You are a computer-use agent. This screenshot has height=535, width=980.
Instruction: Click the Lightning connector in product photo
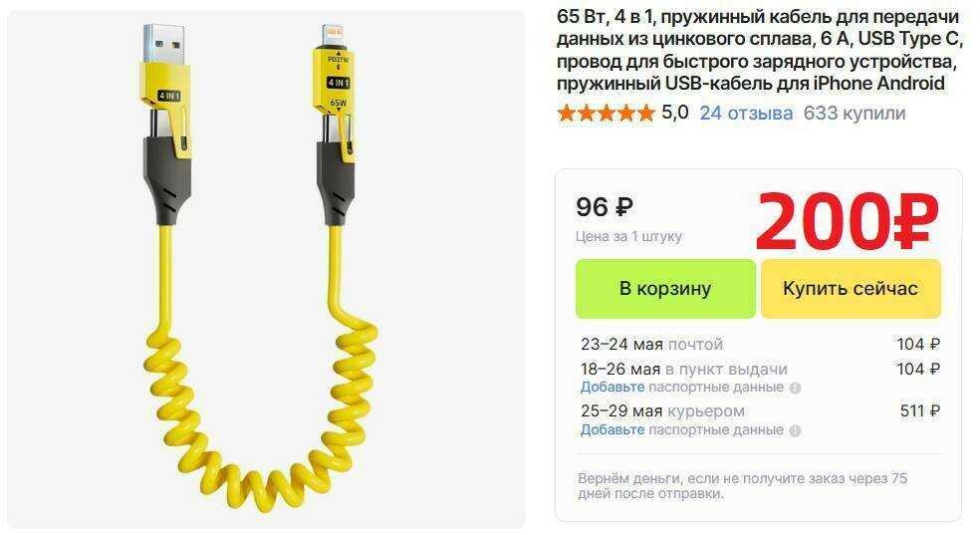(331, 36)
